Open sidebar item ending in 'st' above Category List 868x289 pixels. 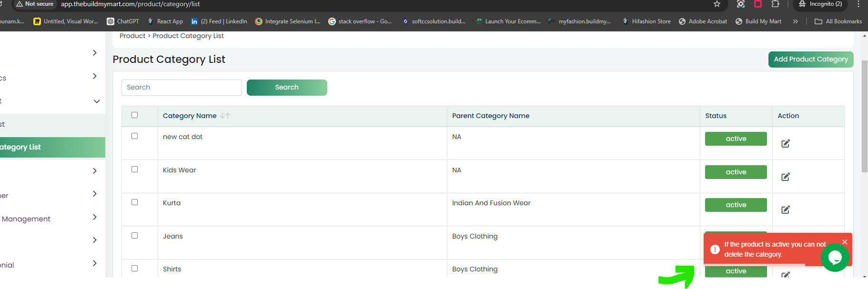[52, 124]
